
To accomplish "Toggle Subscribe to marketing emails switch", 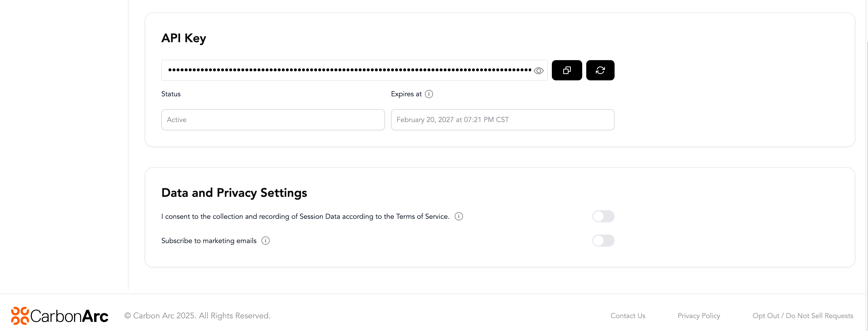I will tap(603, 241).
